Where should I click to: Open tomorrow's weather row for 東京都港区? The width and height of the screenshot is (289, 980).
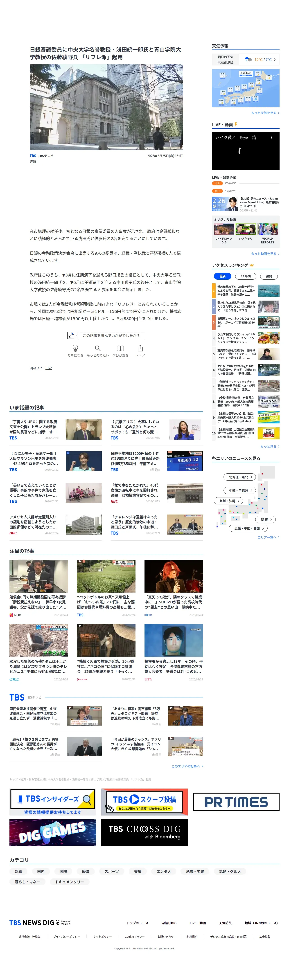pyautogui.click(x=246, y=60)
